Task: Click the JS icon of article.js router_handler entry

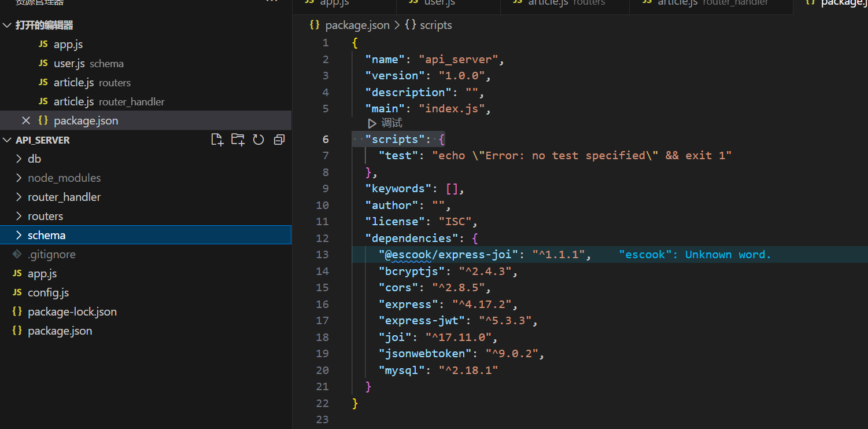Action: click(x=43, y=101)
